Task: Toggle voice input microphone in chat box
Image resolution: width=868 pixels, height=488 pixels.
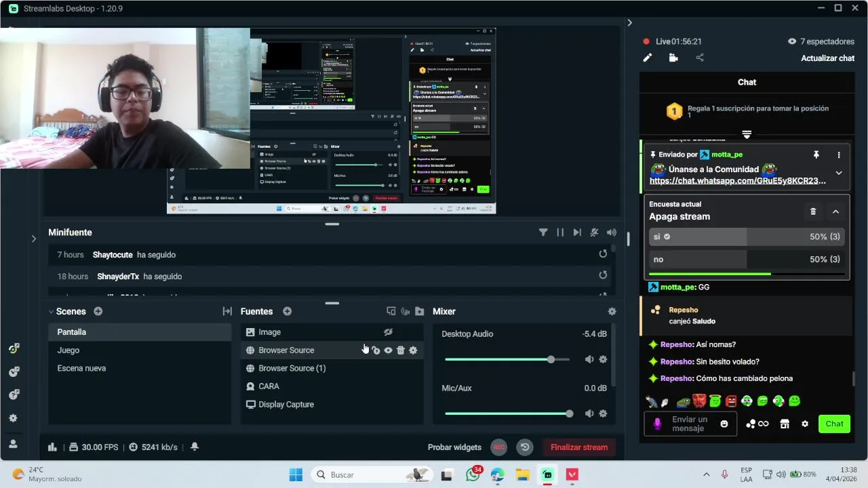Action: 657,424
